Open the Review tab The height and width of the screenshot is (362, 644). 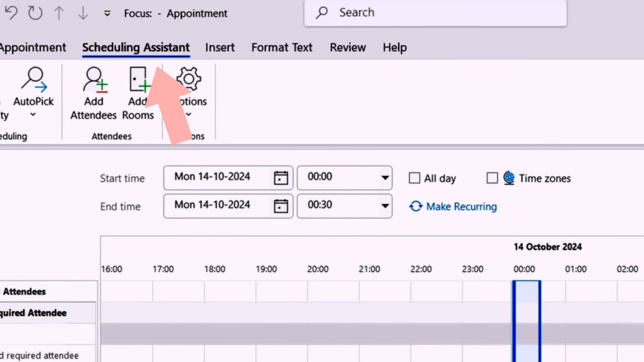[347, 47]
